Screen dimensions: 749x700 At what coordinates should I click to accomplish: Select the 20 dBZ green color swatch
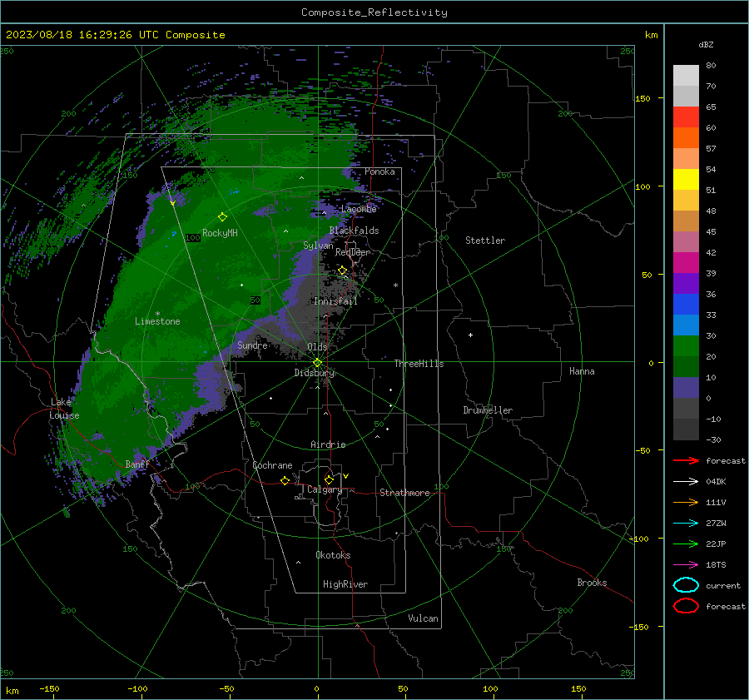click(686, 345)
